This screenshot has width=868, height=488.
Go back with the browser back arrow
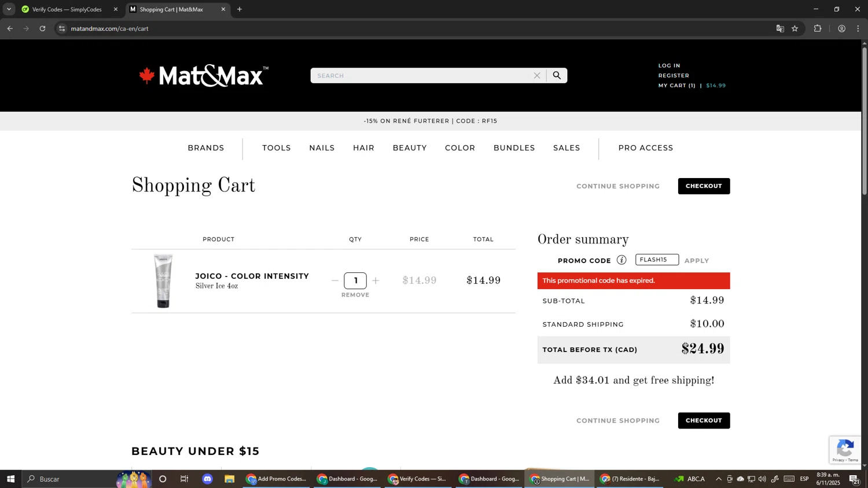10,28
